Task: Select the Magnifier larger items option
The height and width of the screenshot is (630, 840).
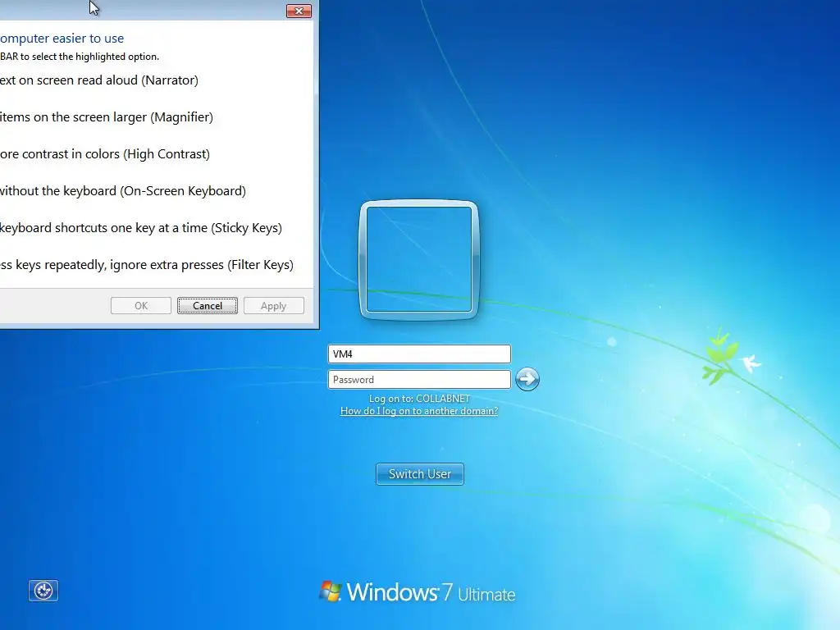Action: (x=107, y=117)
